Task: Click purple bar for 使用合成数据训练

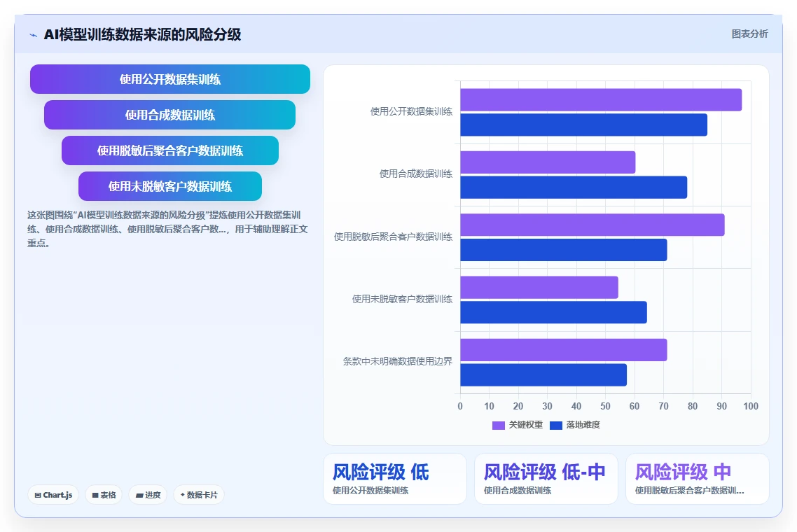Action: point(548,162)
